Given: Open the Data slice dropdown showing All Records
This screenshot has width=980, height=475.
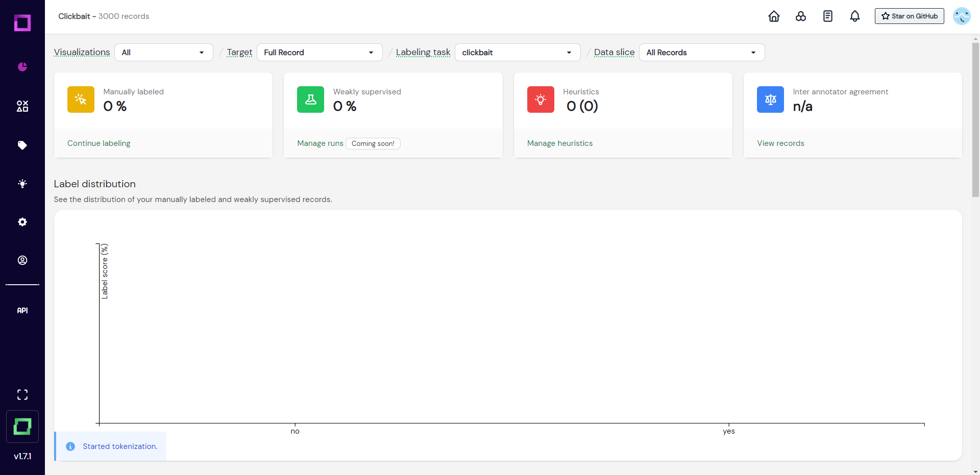Looking at the screenshot, I should [702, 53].
